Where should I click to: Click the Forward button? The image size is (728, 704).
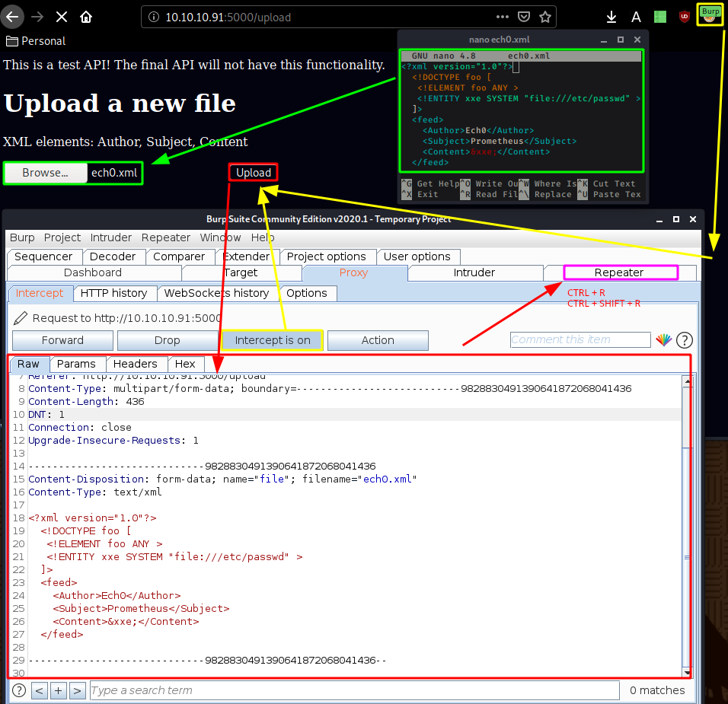(x=62, y=340)
